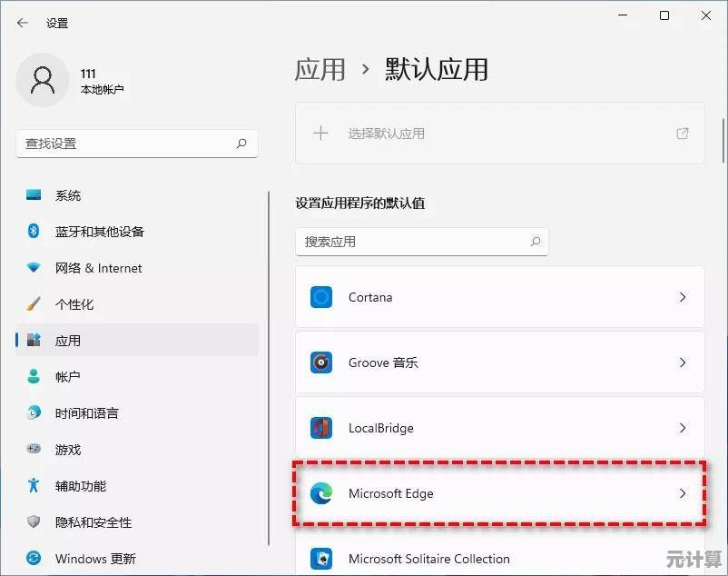Click the Microsoft Solitaire Collection icon
Image resolution: width=728 pixels, height=576 pixels.
321,558
